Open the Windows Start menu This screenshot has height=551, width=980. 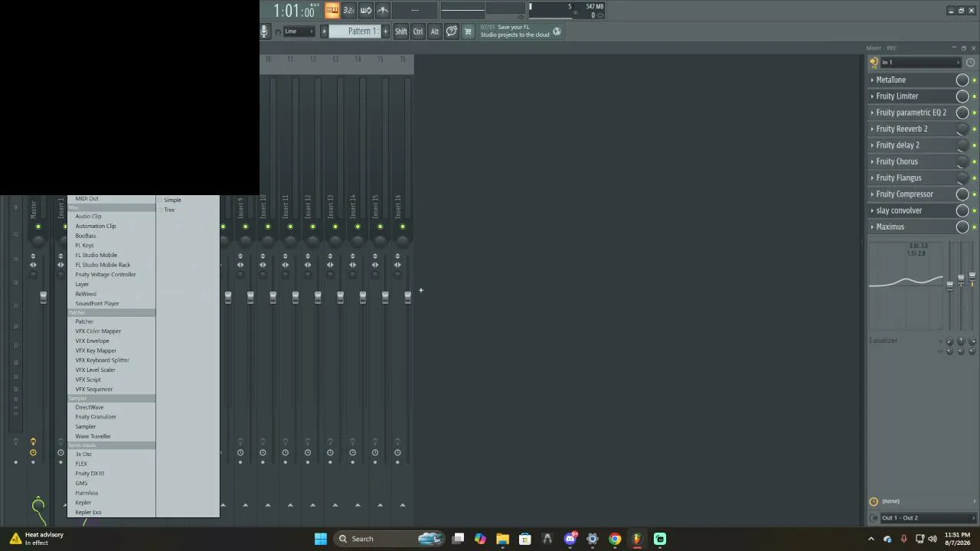pos(321,539)
